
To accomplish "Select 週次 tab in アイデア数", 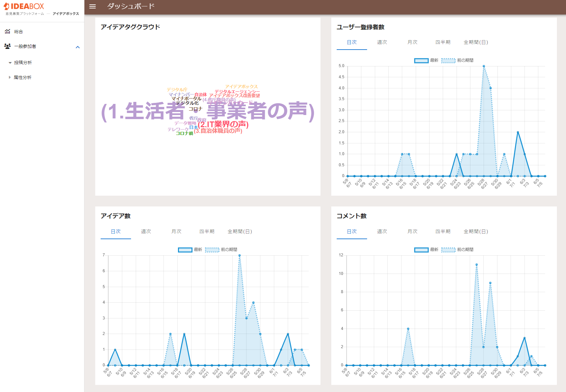I will tap(146, 231).
